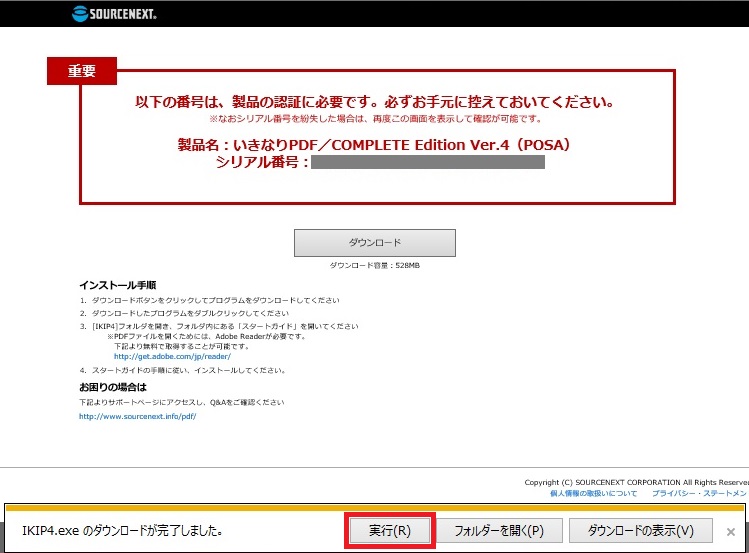Image resolution: width=749 pixels, height=553 pixels.
Task: Click the support page Q&A instruction text
Action: coord(182,402)
